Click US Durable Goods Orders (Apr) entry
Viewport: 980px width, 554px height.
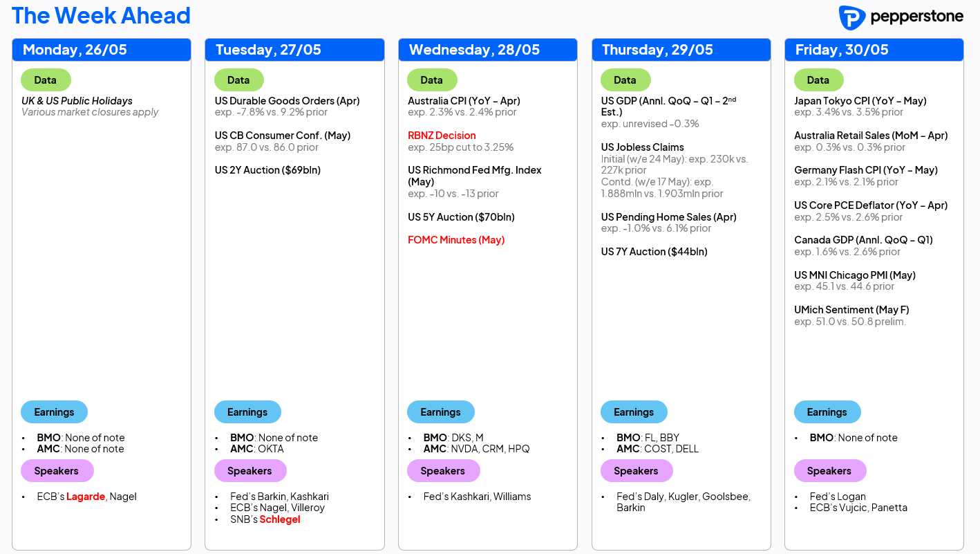click(x=288, y=101)
